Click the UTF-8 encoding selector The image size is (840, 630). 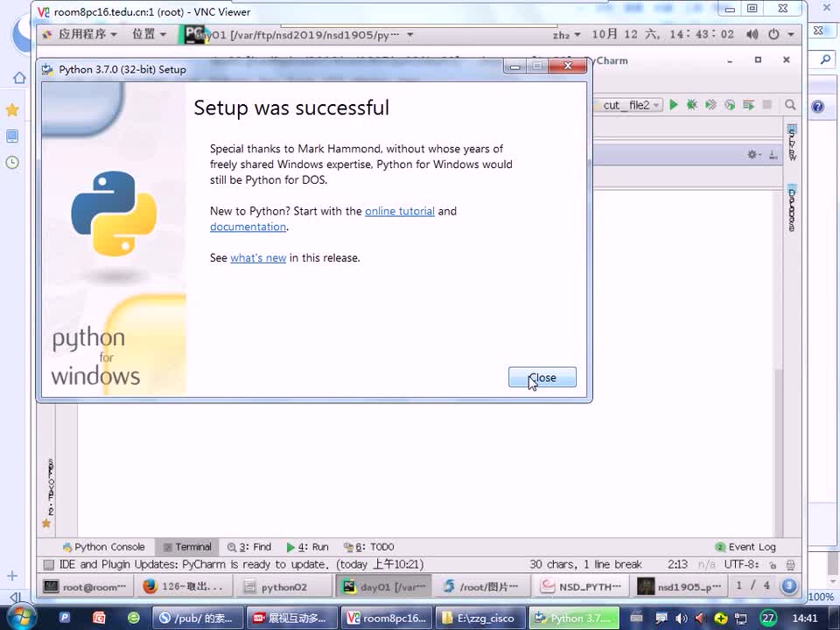741,564
